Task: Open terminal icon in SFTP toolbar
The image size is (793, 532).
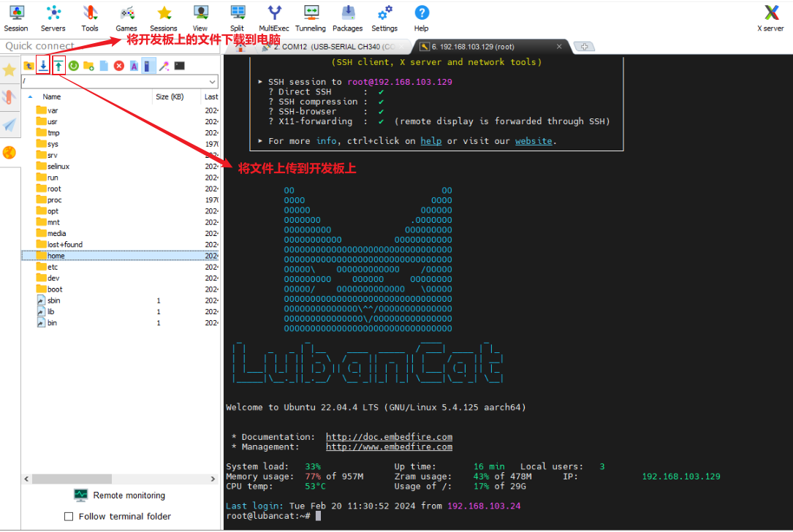Action: (x=180, y=66)
